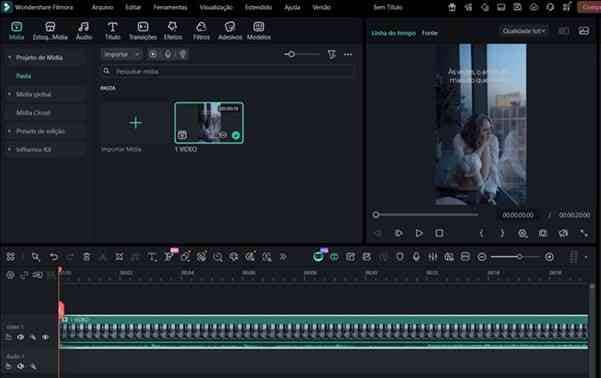Switch to Linha do tempo preview tab

click(x=394, y=33)
